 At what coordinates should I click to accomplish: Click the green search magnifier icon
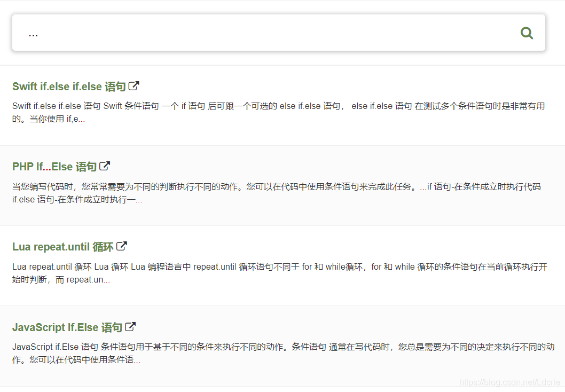click(527, 33)
